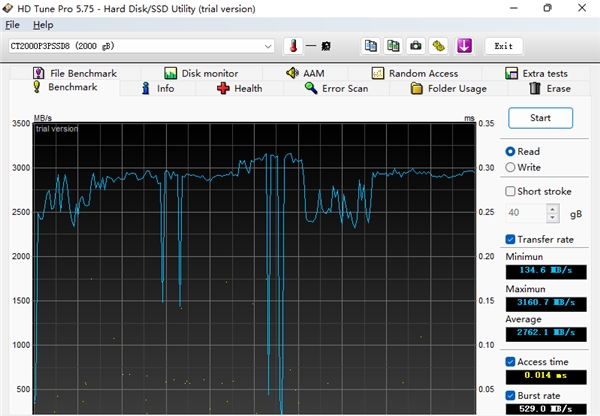Click the short stroke 40 gB field
The image size is (600, 416).
click(527, 213)
